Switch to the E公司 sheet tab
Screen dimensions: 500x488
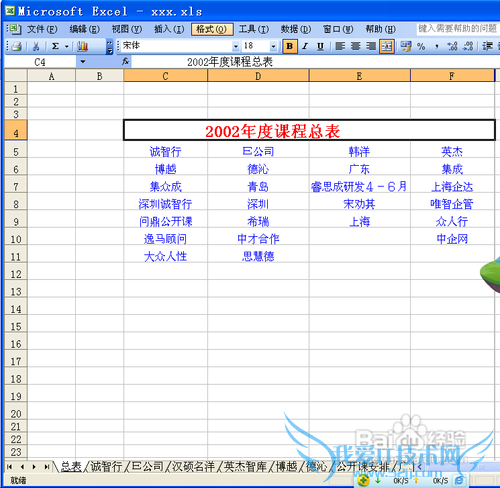pos(147,467)
